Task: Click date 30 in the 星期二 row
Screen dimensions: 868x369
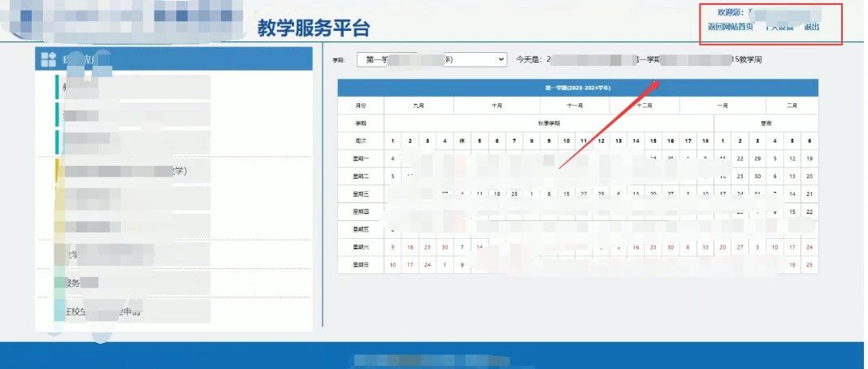Action: point(757,176)
